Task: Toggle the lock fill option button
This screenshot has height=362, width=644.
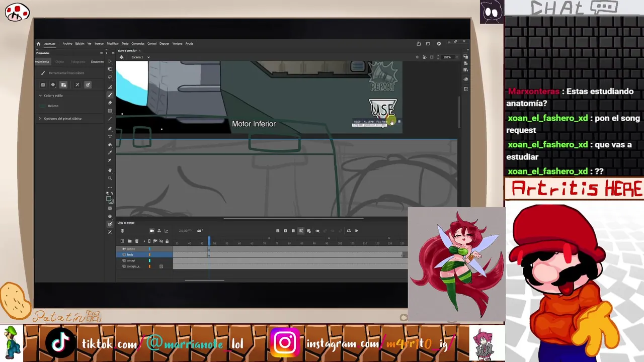Action: tap(63, 85)
